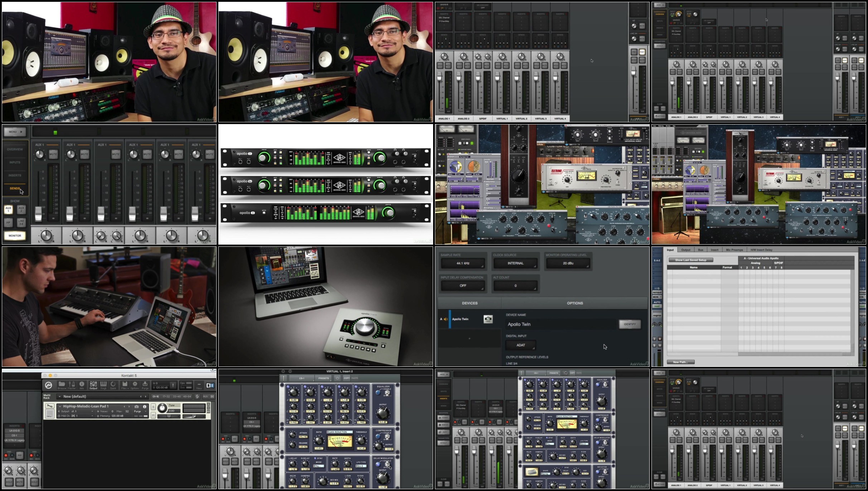Toggle power icon in VIRTUAL 1, Insert 2 window
Image resolution: width=868 pixels, height=491 pixels.
pos(337,378)
